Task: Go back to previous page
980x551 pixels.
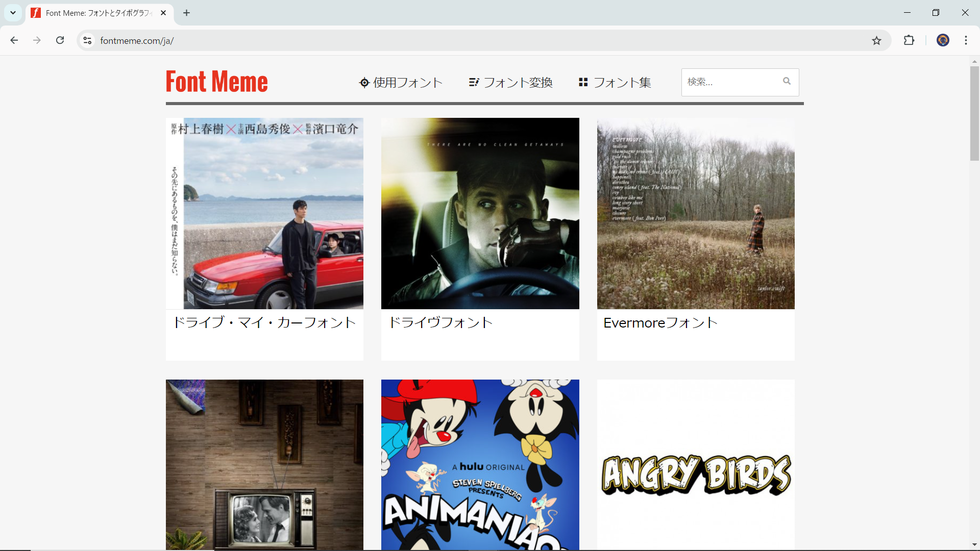Action: [14, 40]
